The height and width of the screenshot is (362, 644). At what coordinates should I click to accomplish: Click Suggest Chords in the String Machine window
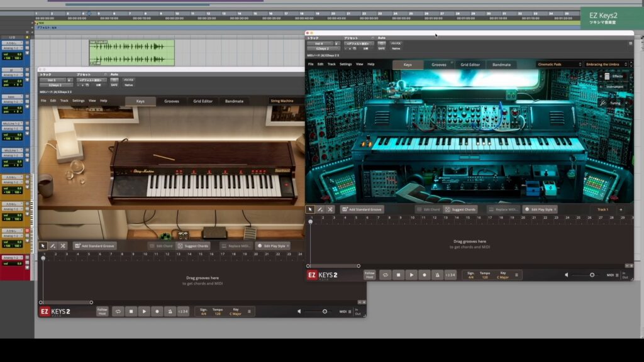(193, 246)
